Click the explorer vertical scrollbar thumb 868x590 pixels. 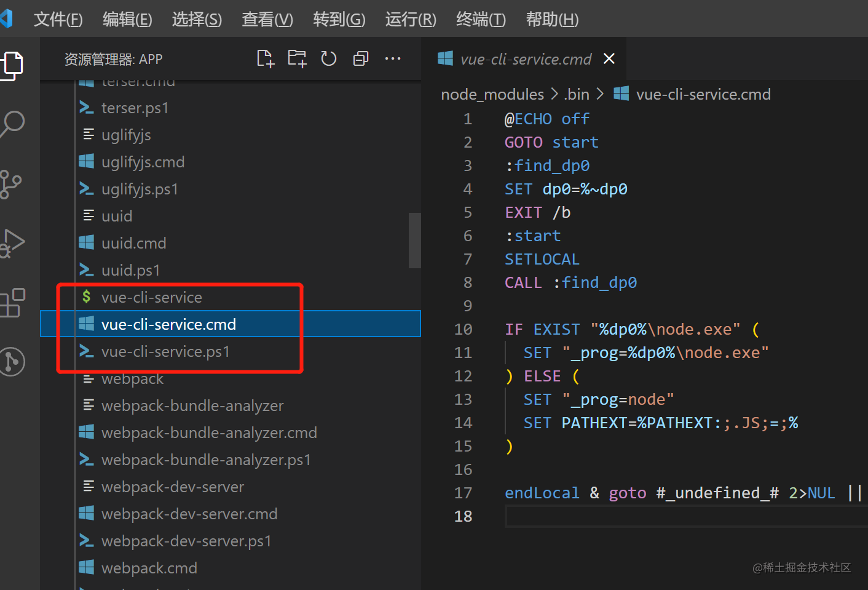(x=415, y=240)
